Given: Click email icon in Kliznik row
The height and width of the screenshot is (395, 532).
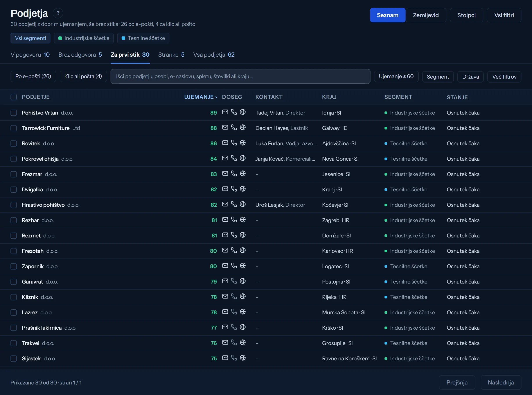Looking at the screenshot, I should coord(225,296).
